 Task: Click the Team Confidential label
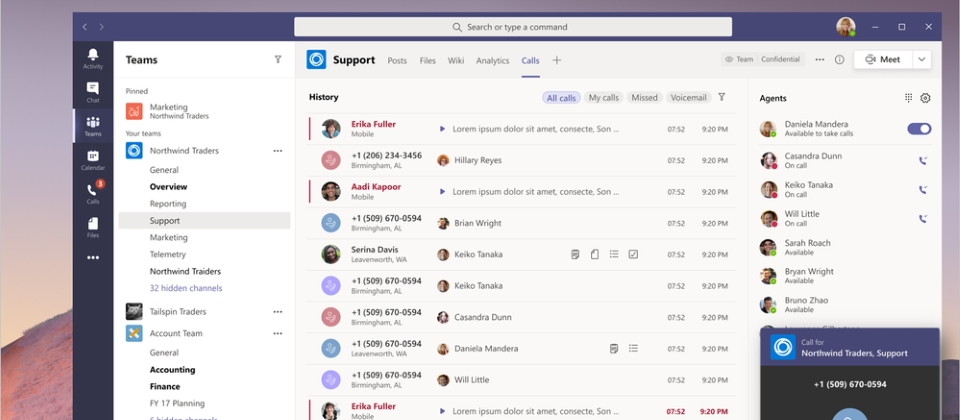point(763,59)
